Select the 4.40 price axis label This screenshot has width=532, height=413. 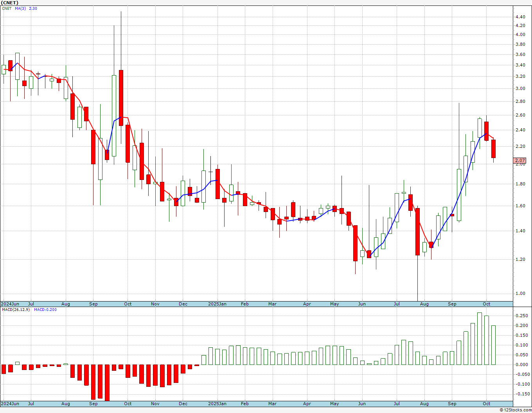[520, 17]
